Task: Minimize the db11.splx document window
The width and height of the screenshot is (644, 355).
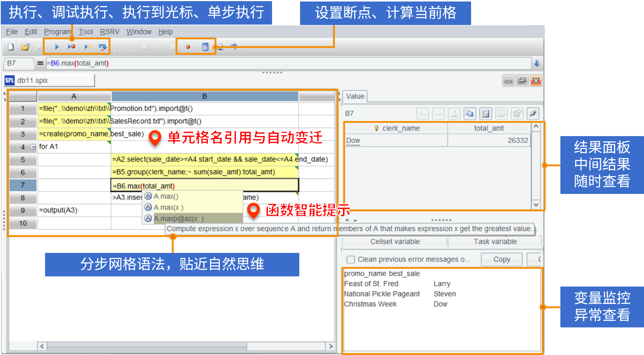Action: [509, 81]
